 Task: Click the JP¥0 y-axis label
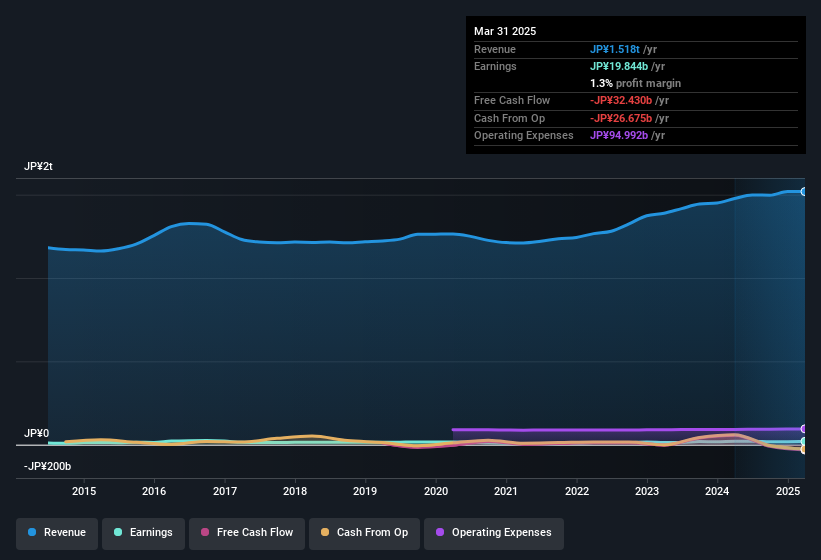tap(37, 433)
